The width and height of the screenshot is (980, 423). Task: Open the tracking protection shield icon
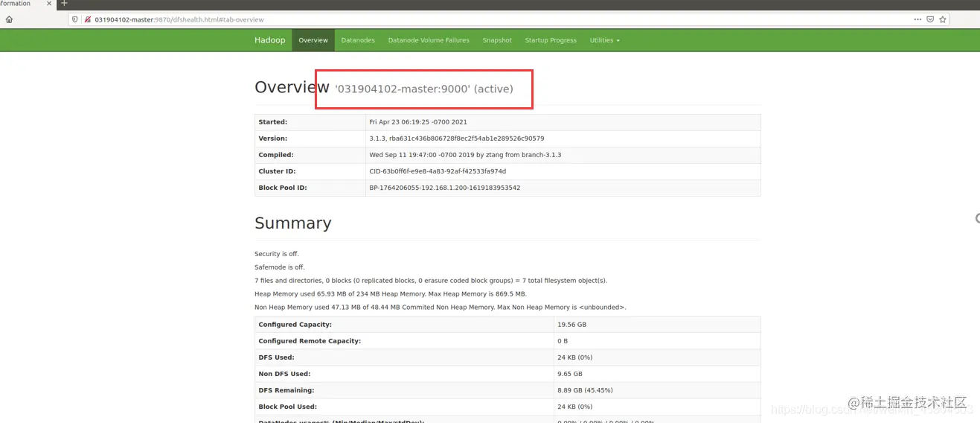point(75,19)
